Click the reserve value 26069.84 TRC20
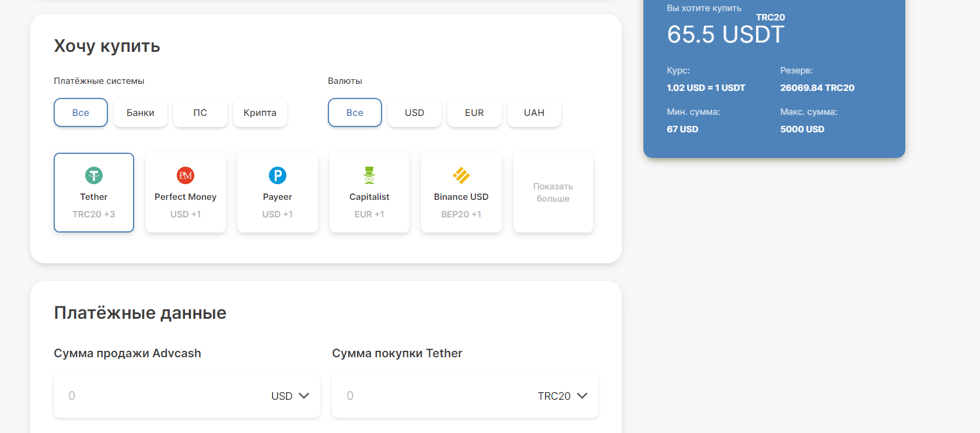Image resolution: width=980 pixels, height=433 pixels. pos(817,88)
